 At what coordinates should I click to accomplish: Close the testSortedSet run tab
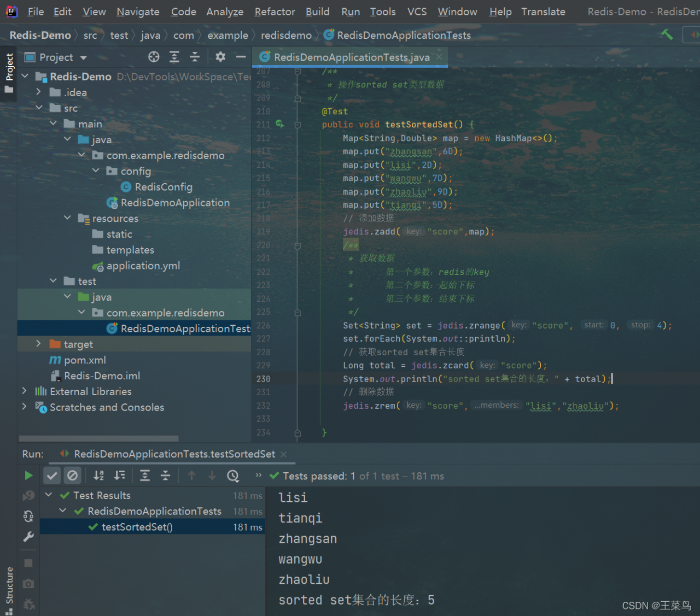(x=283, y=454)
